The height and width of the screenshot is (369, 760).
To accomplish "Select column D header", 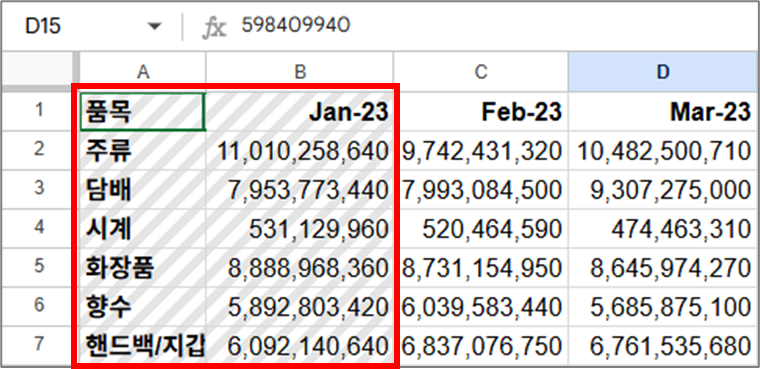I will click(x=662, y=72).
